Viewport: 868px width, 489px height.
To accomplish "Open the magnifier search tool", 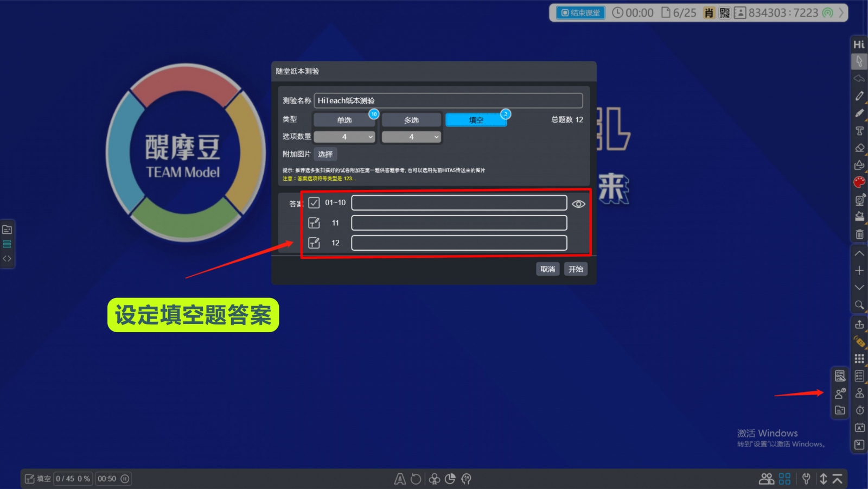I will (859, 305).
